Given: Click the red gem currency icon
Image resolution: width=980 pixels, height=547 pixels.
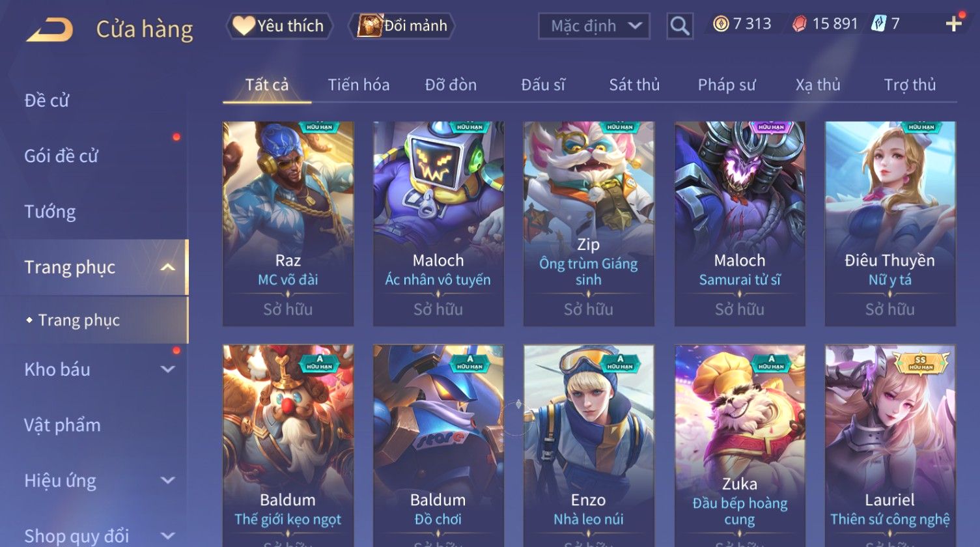Looking at the screenshot, I should pos(799,24).
